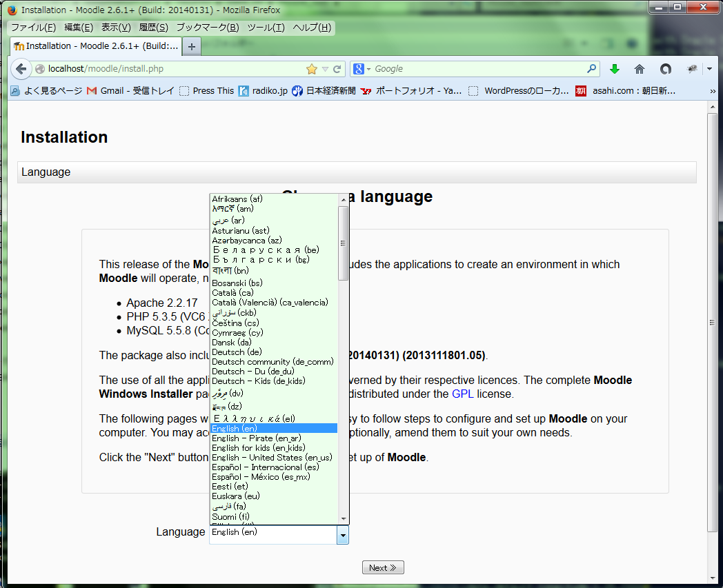
Task: Reload the page using the refresh icon
Action: [x=337, y=69]
